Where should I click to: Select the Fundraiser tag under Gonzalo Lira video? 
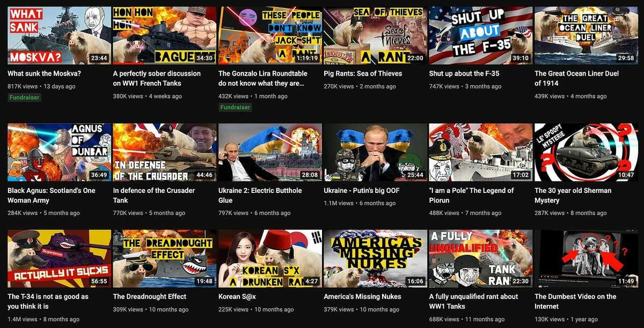point(235,107)
